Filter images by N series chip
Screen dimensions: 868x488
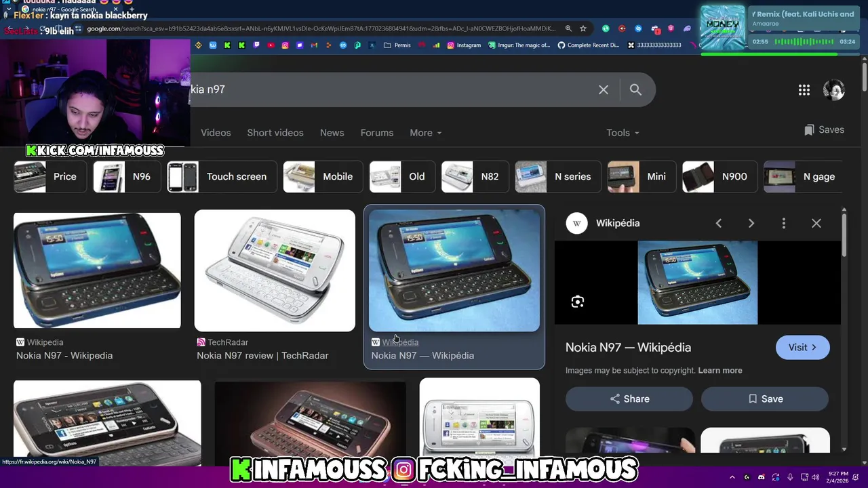click(x=558, y=177)
